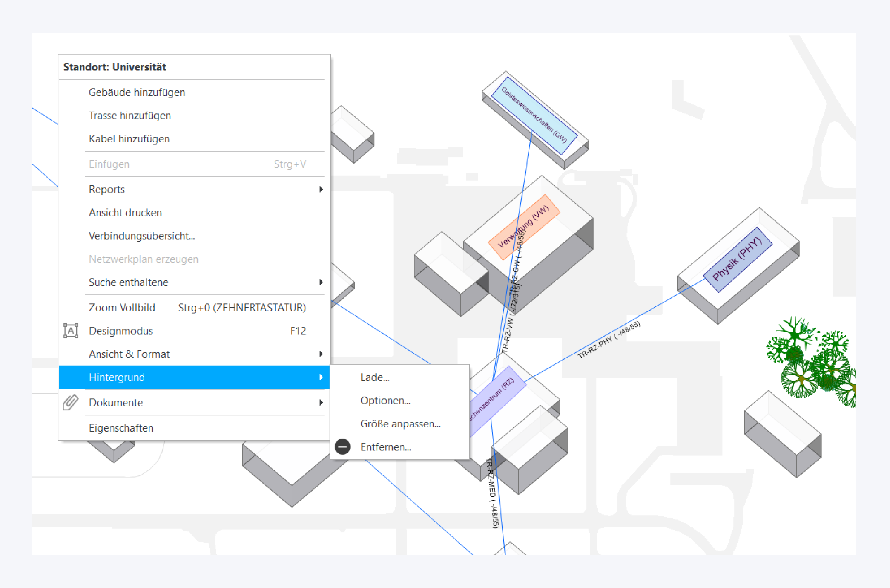Select Ansicht drucken
Screen dimensions: 890x588
(x=125, y=213)
